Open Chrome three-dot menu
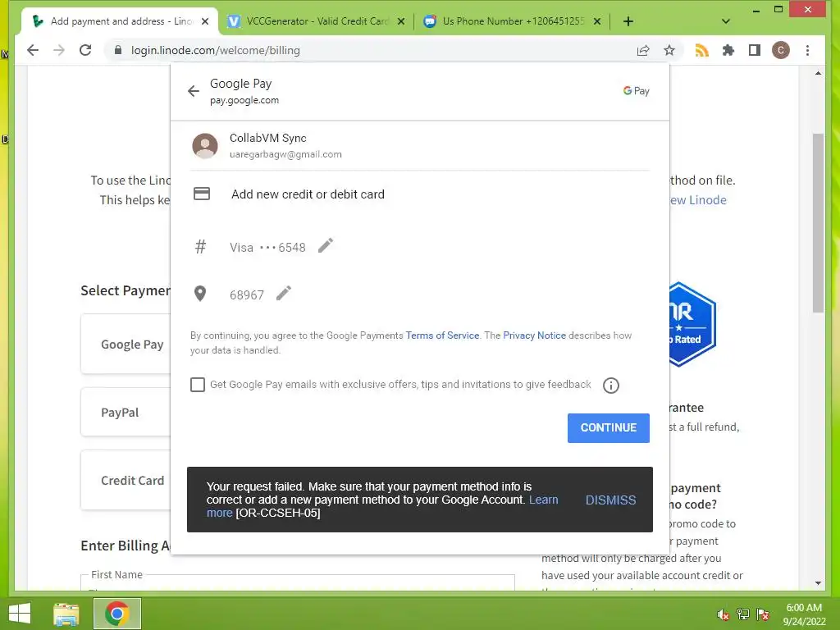840x630 pixels. coord(807,50)
